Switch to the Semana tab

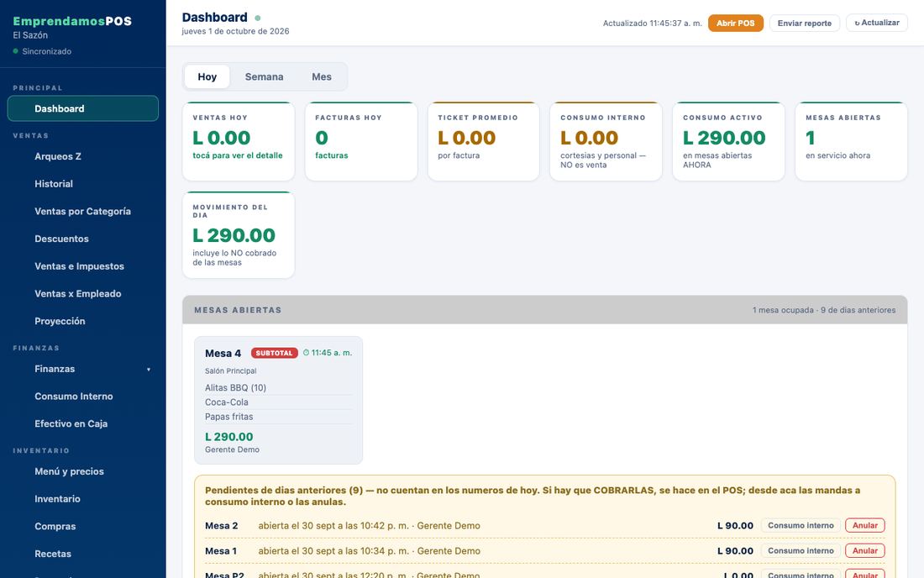(264, 76)
